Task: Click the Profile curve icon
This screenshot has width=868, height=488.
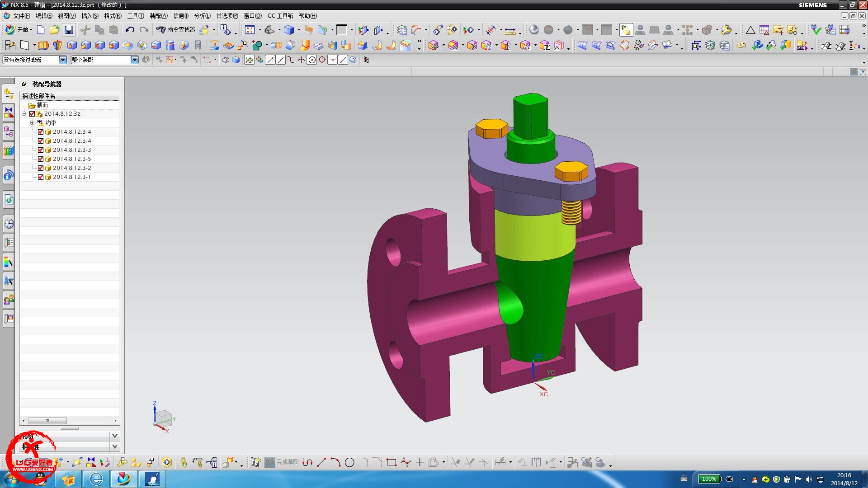Action: click(x=307, y=462)
